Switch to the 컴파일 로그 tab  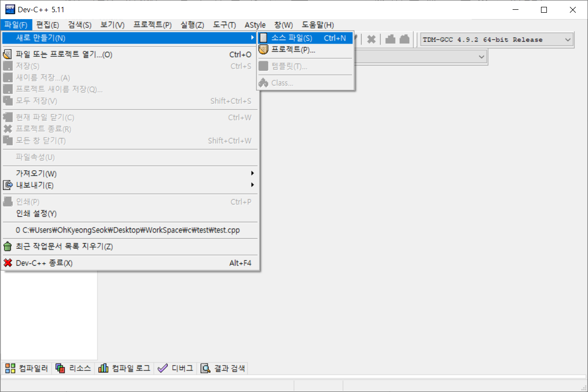click(124, 369)
